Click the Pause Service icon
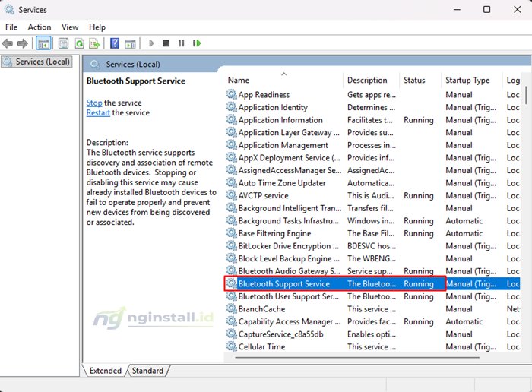532x392 pixels. (x=181, y=43)
